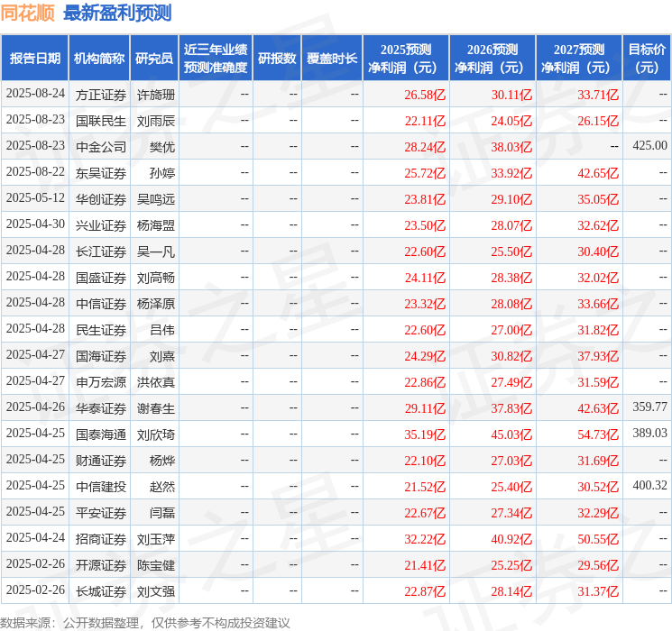The height and width of the screenshot is (631, 672).
Task: Click the 38.03亿 forecast value
Action: click(511, 147)
